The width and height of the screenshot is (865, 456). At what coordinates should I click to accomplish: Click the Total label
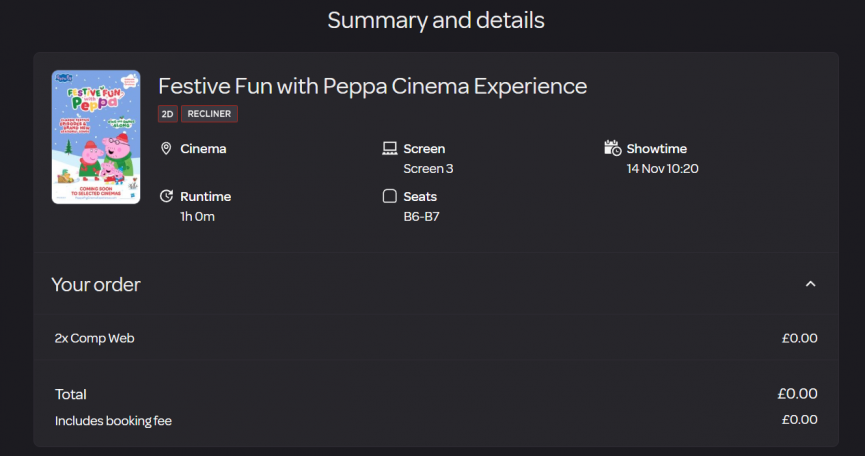pos(71,394)
